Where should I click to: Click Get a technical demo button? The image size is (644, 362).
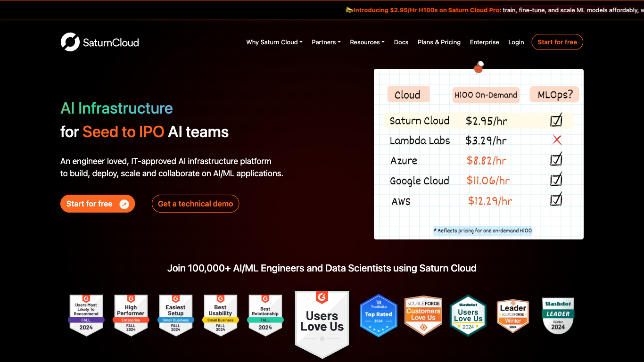coord(196,204)
